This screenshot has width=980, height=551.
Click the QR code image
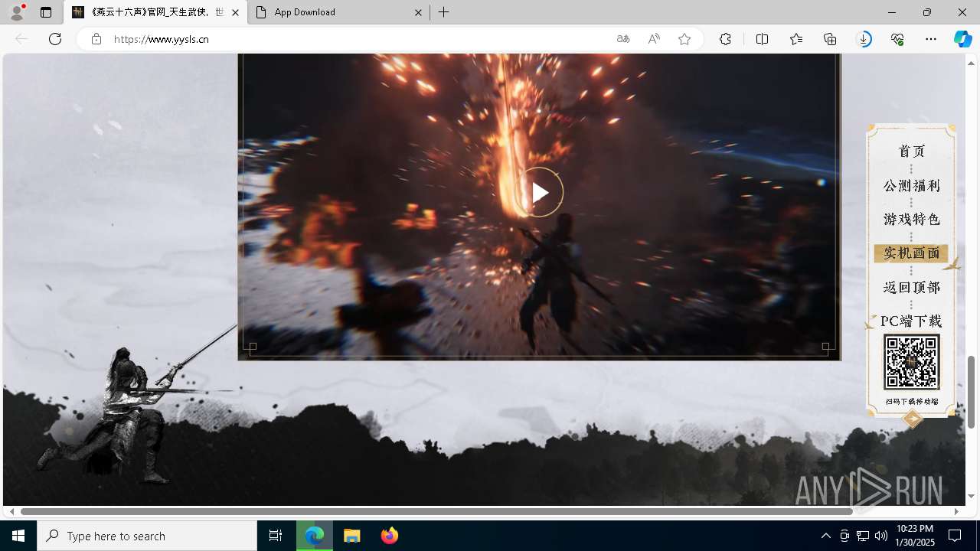coord(911,363)
